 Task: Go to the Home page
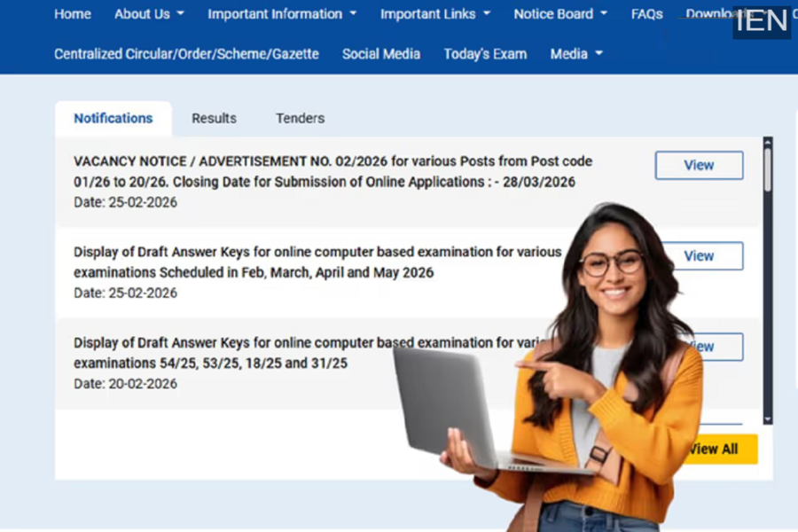click(72, 14)
